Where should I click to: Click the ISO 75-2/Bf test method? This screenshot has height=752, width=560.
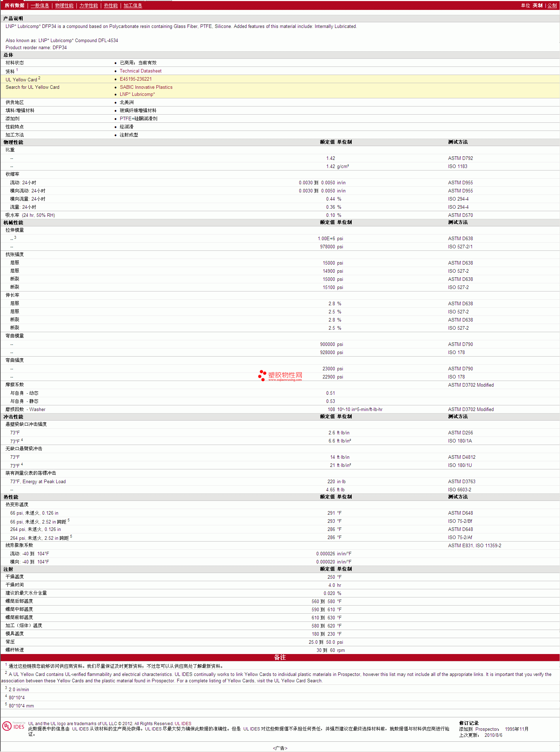pos(460,521)
